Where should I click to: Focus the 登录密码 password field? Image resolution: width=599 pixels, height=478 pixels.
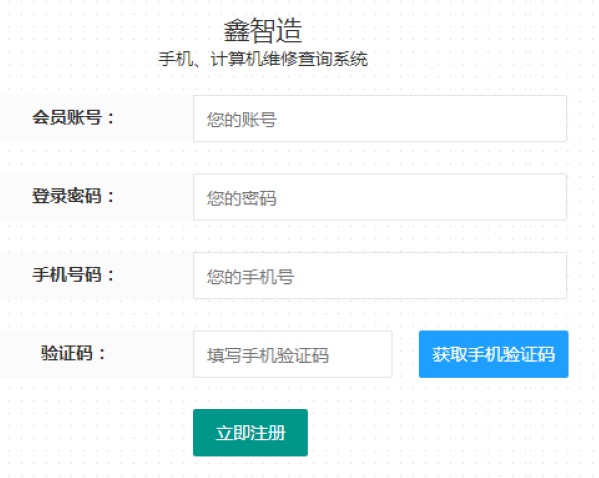(x=380, y=197)
